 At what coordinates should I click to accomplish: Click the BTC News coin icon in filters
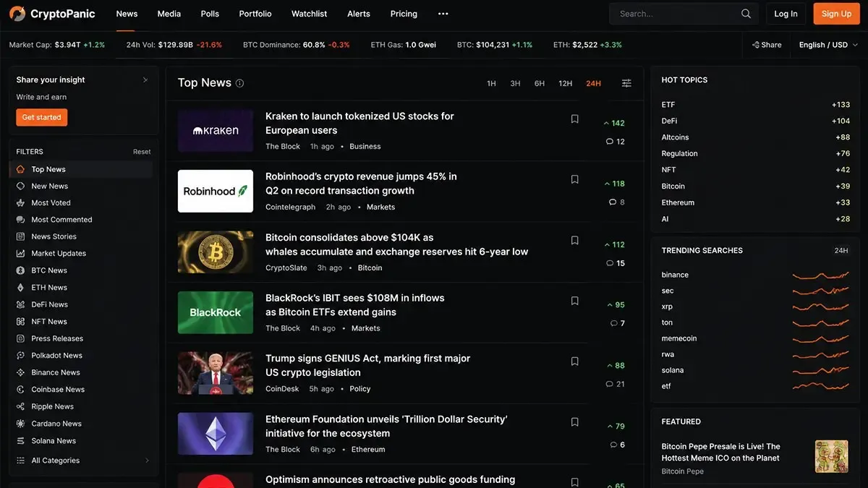click(21, 270)
